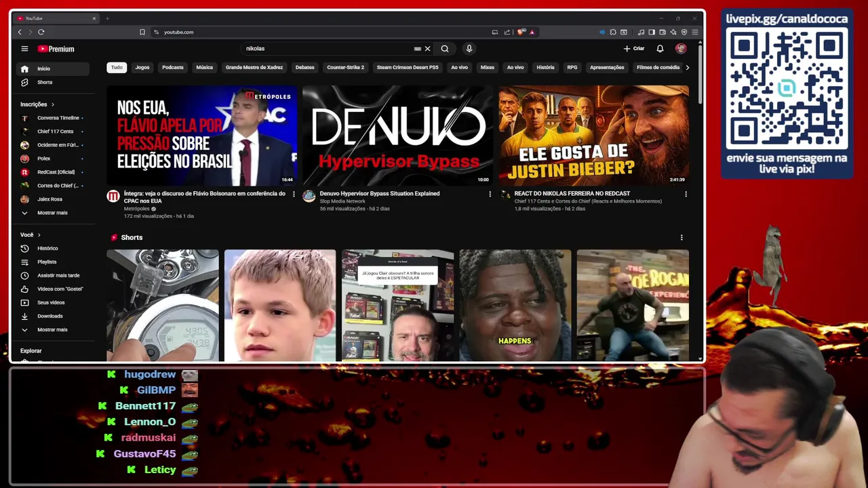Click the Criar create button

pyautogui.click(x=634, y=49)
